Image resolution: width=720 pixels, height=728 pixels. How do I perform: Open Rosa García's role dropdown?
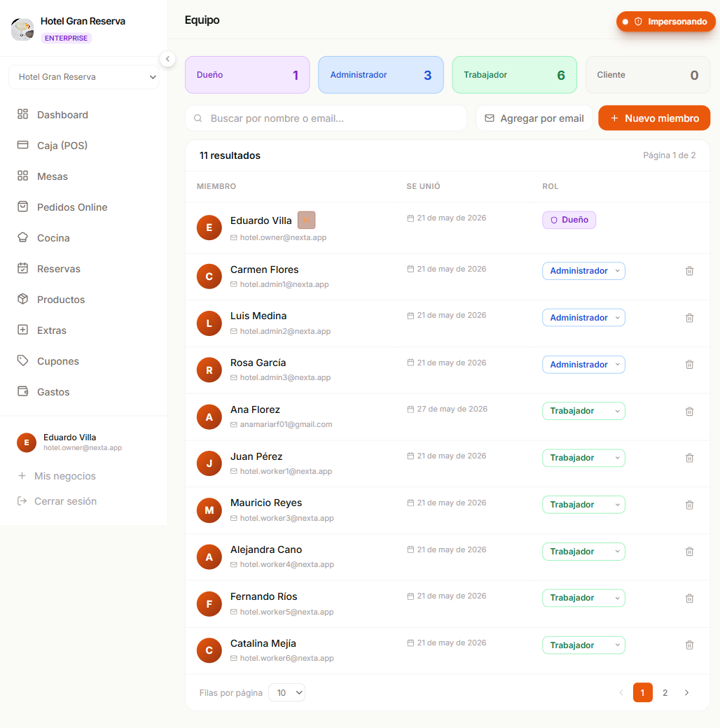click(583, 365)
